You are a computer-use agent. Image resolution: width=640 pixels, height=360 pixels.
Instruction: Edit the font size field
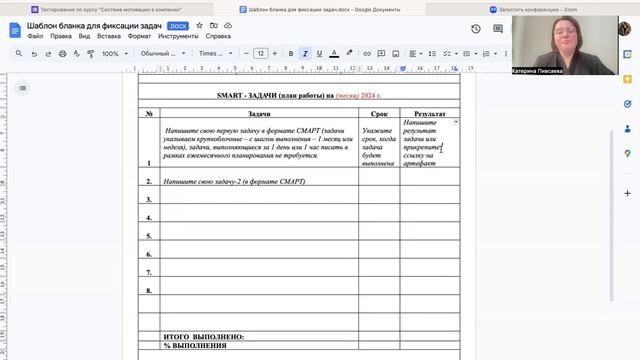pyautogui.click(x=260, y=53)
